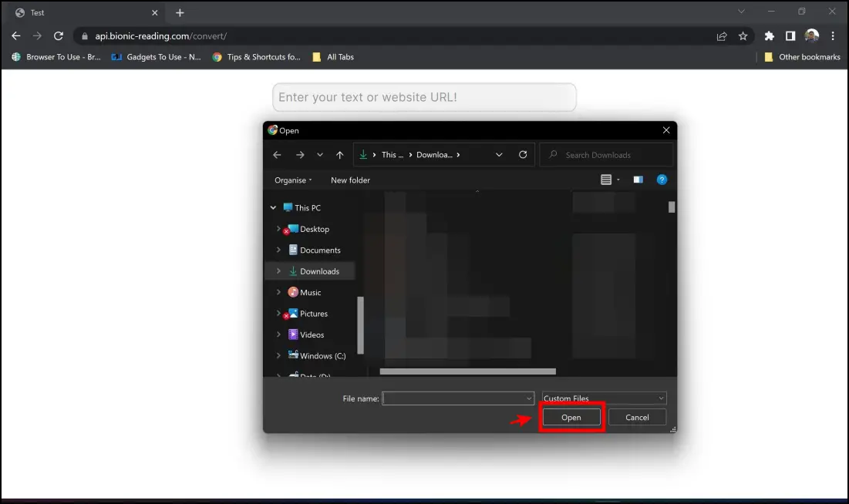The height and width of the screenshot is (504, 849).
Task: Open the tab search dropdown in Chrome
Action: (x=741, y=12)
